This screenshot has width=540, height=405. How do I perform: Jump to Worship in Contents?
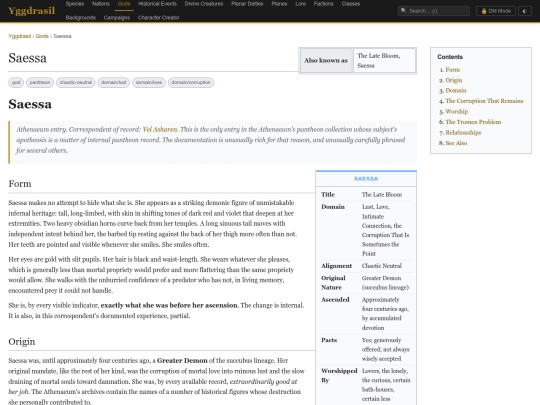click(457, 112)
